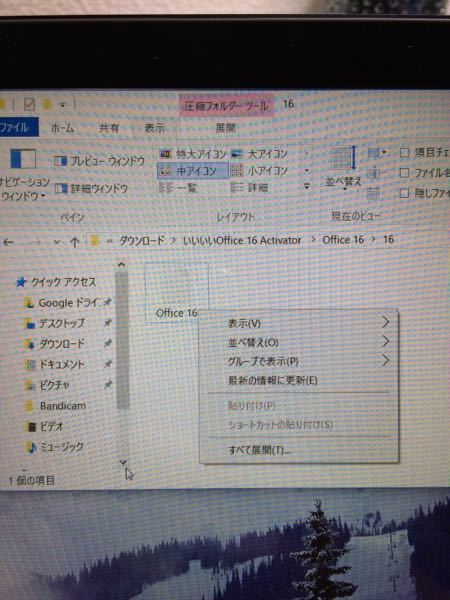The image size is (450, 600).
Task: Select クイック アクセス in navigation pane
Action: point(56,282)
